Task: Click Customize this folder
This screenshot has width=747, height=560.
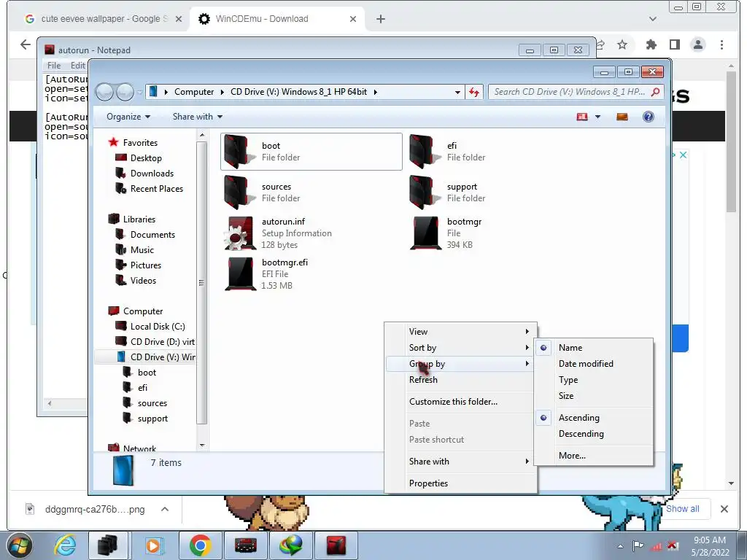Action: click(x=461, y=402)
